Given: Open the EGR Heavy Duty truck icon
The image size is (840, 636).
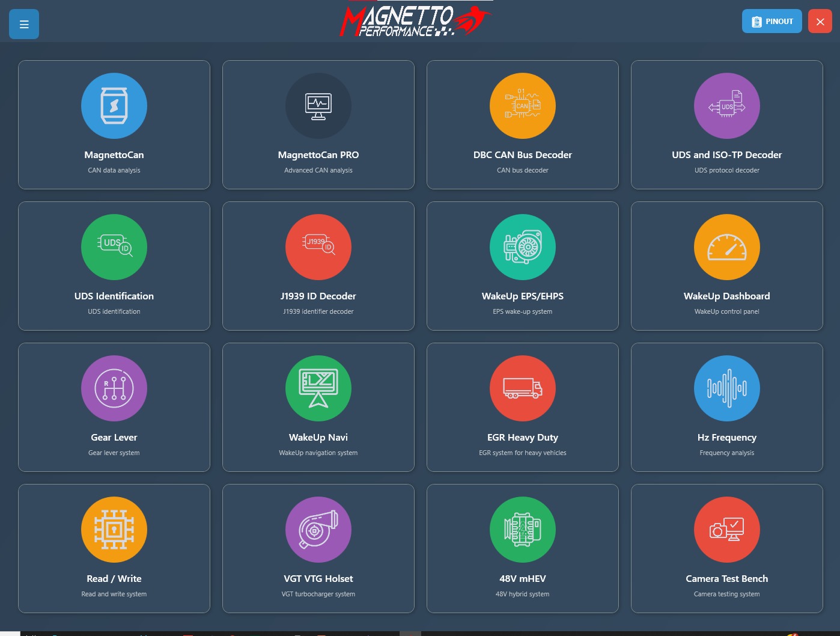Looking at the screenshot, I should [x=523, y=388].
